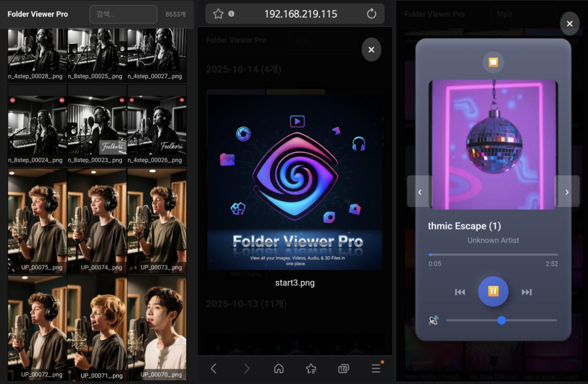Show previous album art with left chevron
The image size is (588, 384).
point(420,191)
